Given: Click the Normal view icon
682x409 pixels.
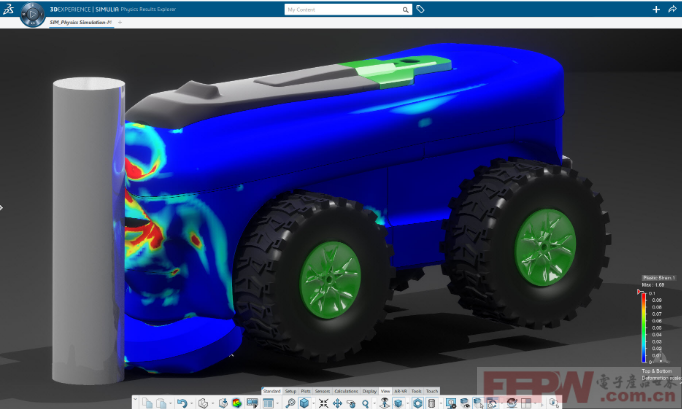Looking at the screenshot, I should [384, 403].
